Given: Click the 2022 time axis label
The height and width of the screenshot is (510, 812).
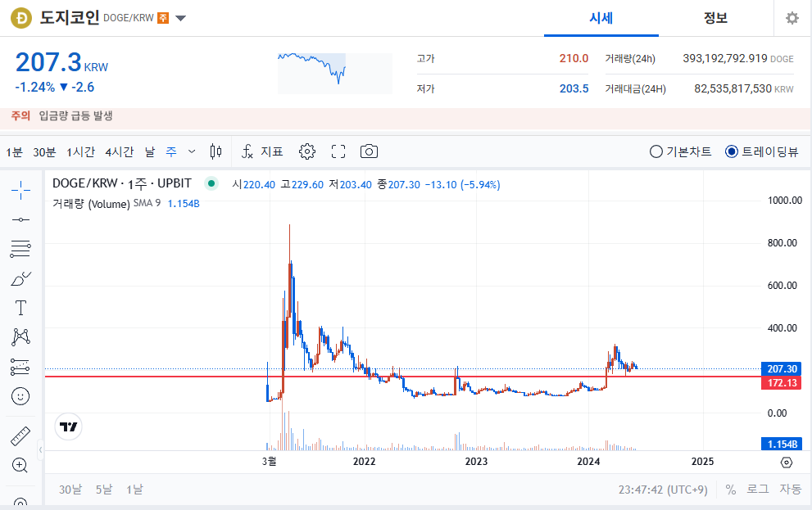Looking at the screenshot, I should point(364,462).
